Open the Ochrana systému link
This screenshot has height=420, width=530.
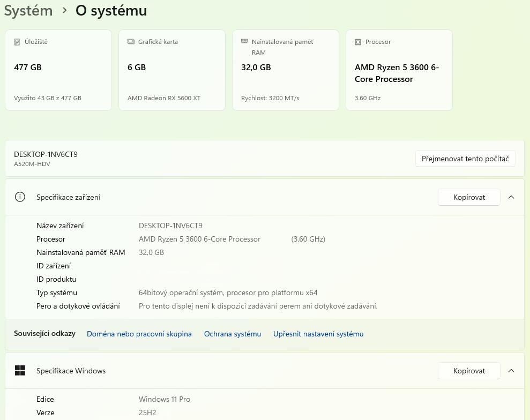233,334
